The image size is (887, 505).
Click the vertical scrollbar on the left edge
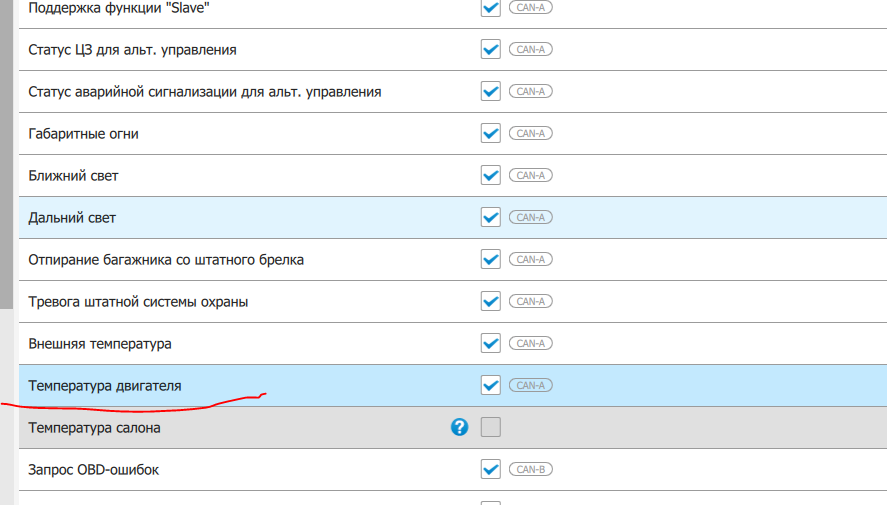coord(6,150)
